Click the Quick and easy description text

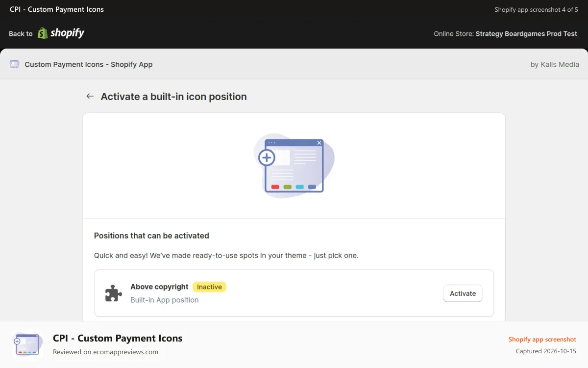coord(226,256)
